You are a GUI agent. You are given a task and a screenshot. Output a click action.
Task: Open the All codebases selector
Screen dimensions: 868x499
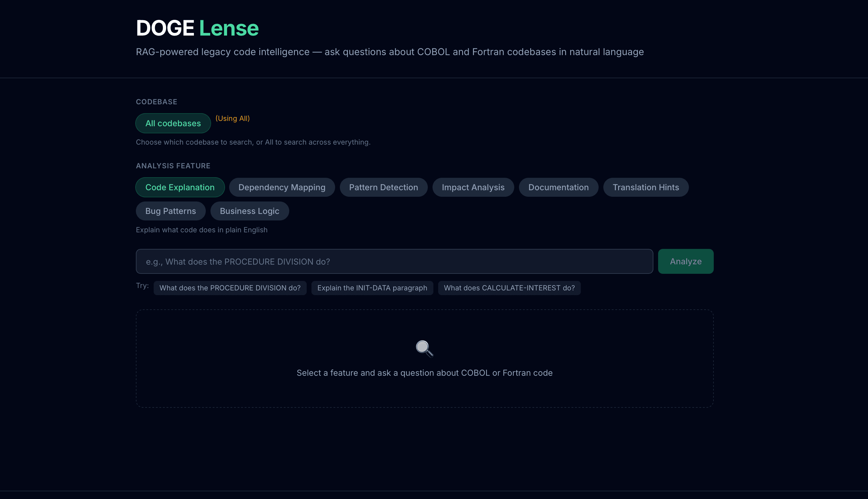pos(173,123)
